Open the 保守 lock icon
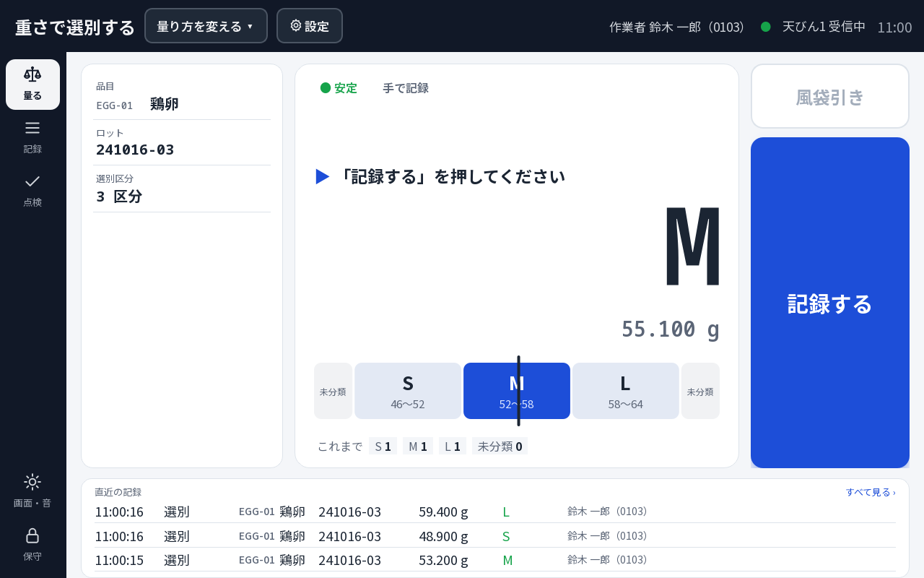 pyautogui.click(x=32, y=545)
